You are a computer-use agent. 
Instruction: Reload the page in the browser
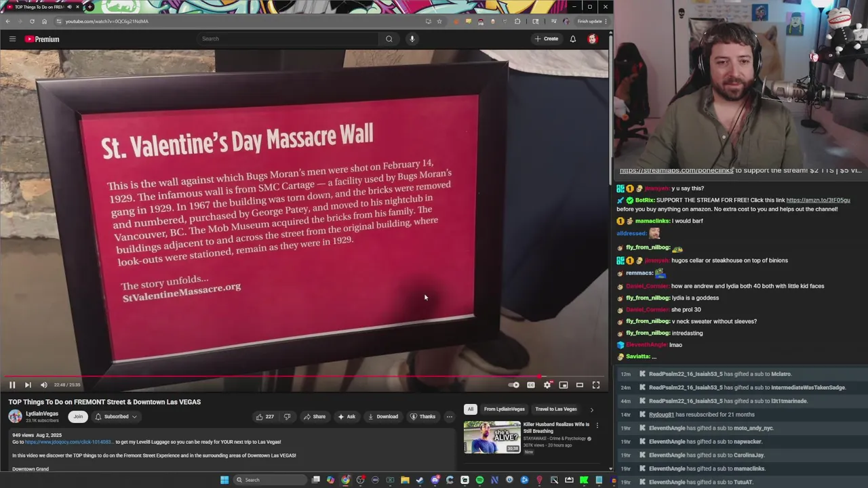tap(32, 21)
